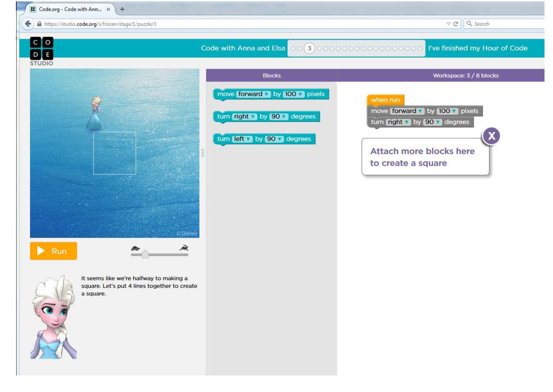Viewport: 553px width, 392px height.
Task: Click the Workspace: 3 / 8 blocks header
Action: click(x=466, y=76)
